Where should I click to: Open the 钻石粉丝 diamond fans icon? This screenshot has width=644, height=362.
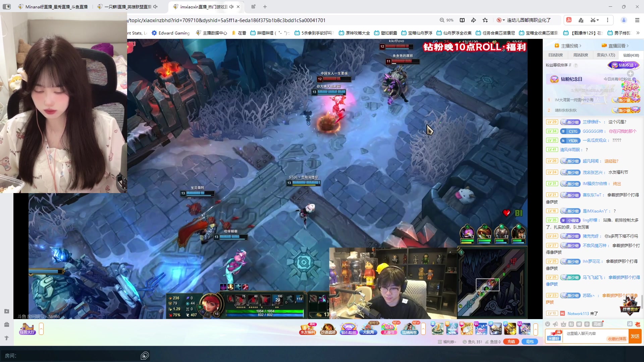click(x=348, y=328)
